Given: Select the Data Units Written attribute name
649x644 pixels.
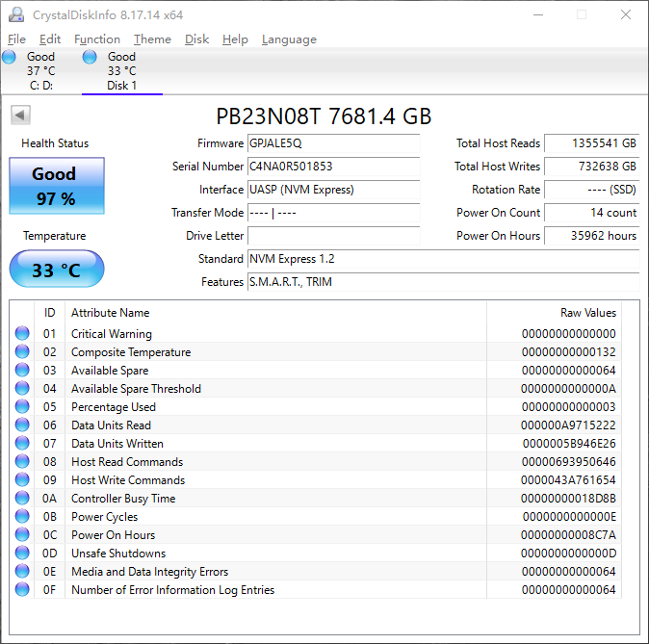Looking at the screenshot, I should point(117,444).
